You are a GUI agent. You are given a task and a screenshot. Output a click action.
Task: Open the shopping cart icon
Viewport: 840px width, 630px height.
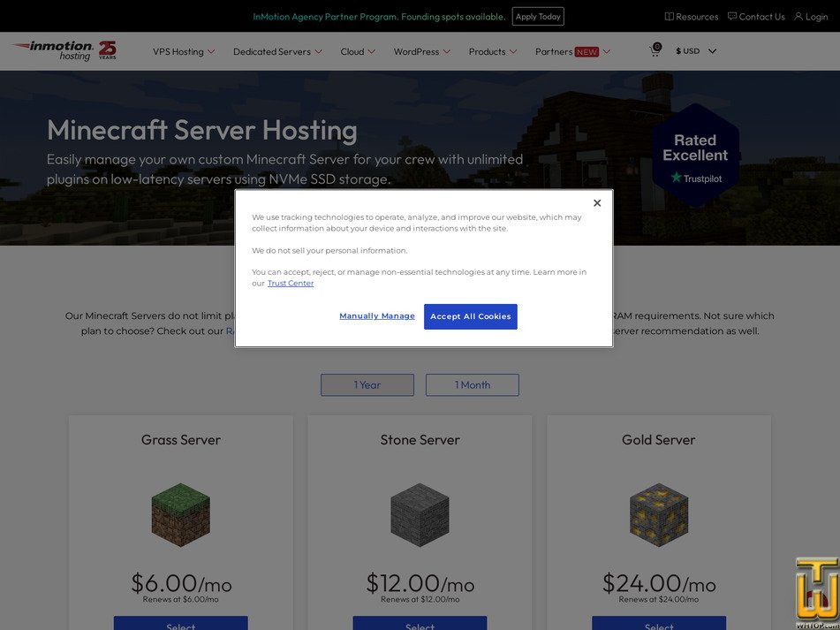click(x=655, y=50)
